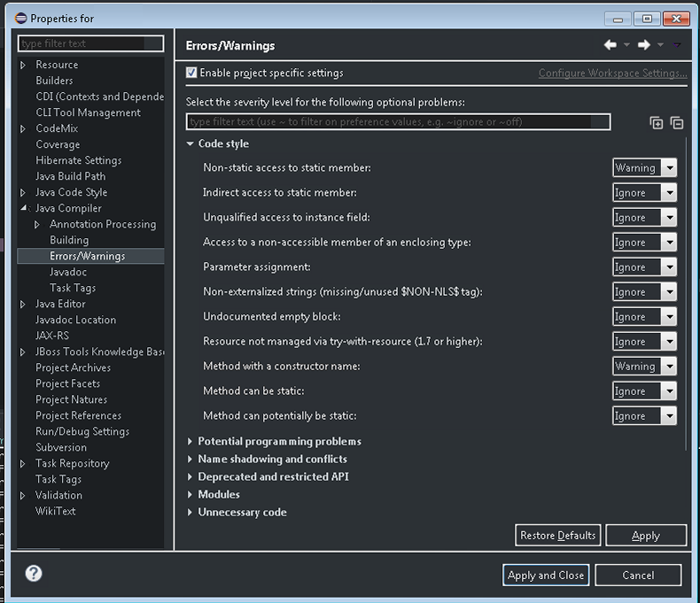Click the Apply and Close button
The height and width of the screenshot is (603, 700).
tap(545, 576)
